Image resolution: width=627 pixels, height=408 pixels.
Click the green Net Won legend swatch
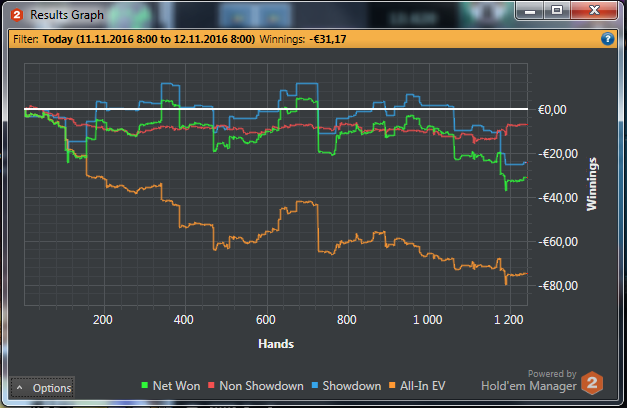tap(145, 385)
